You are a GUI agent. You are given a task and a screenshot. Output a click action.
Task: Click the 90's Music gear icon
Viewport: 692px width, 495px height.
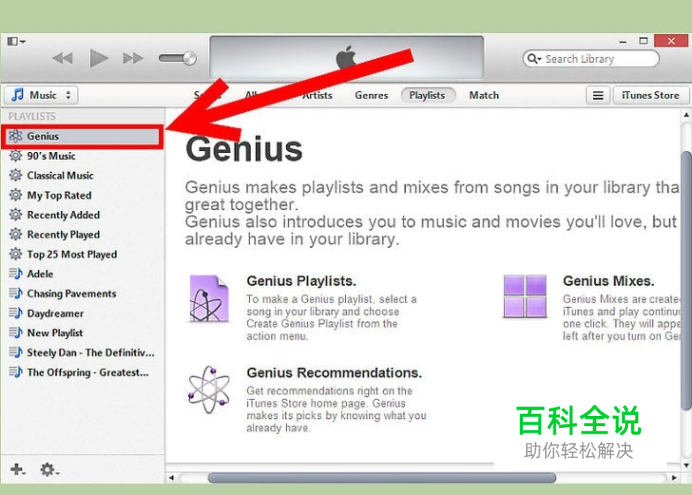15,156
